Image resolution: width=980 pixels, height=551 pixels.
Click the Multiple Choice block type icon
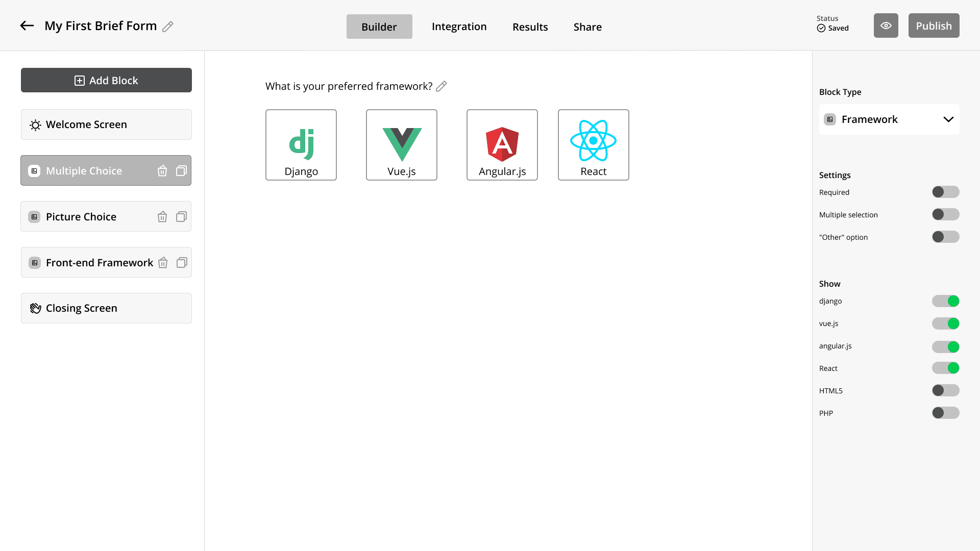tap(34, 171)
